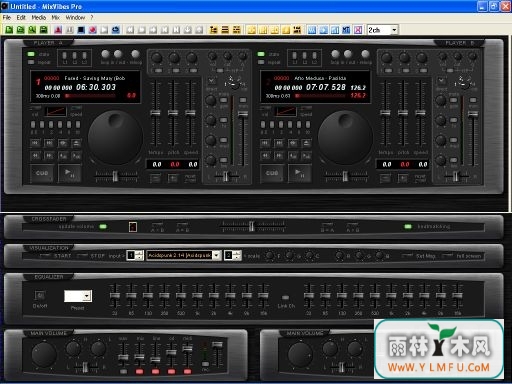Click Player A L1 loop switch

coord(65,55)
